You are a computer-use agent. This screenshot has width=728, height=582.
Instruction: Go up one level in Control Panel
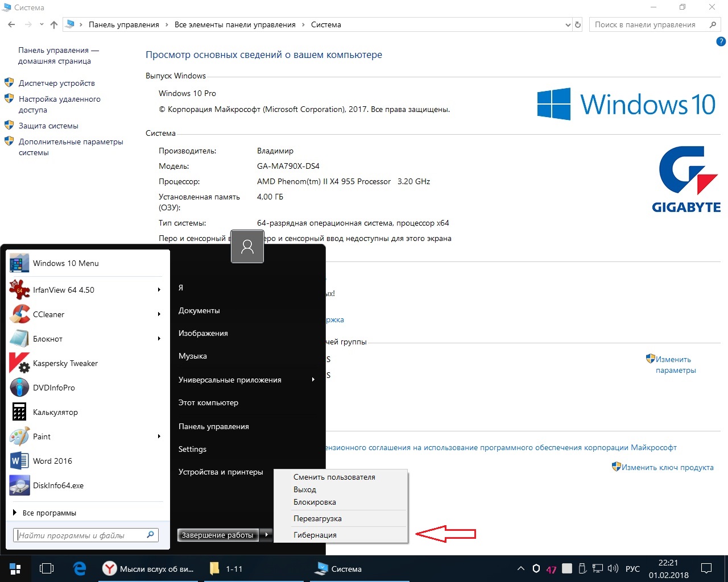[x=54, y=24]
